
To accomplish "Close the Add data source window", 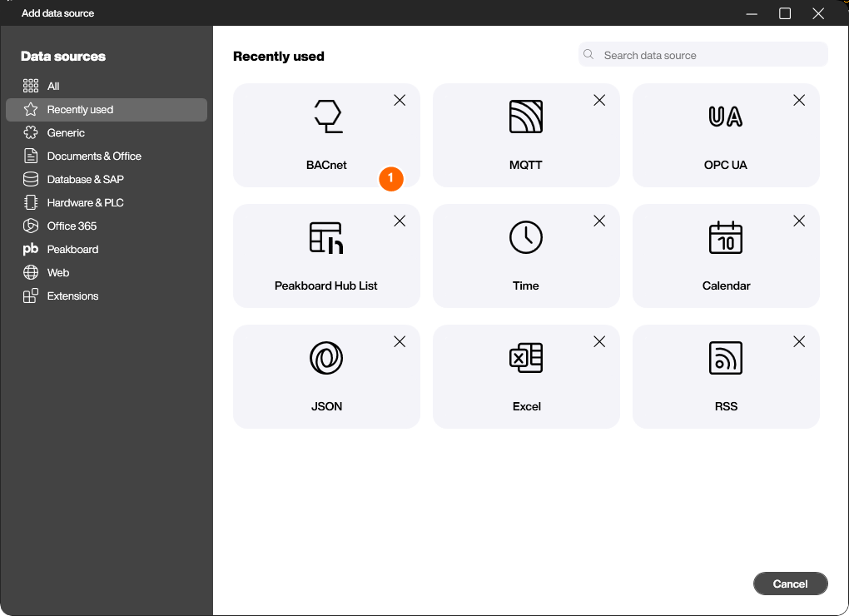I will [x=818, y=13].
